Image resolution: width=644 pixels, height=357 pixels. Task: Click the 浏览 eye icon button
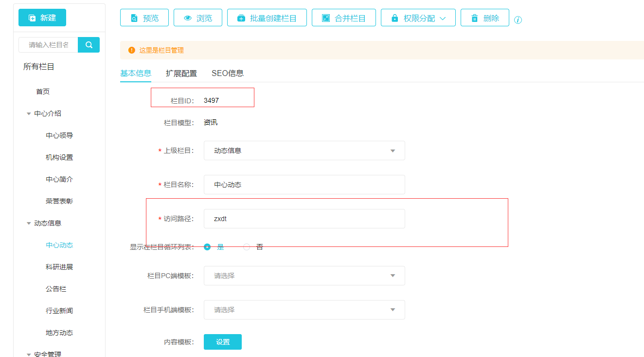198,18
